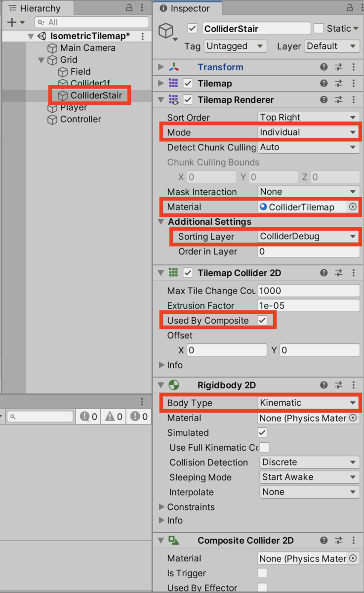Open Tilemap Collider 2D help reference
Viewport: 364px width, 593px height.
324,273
